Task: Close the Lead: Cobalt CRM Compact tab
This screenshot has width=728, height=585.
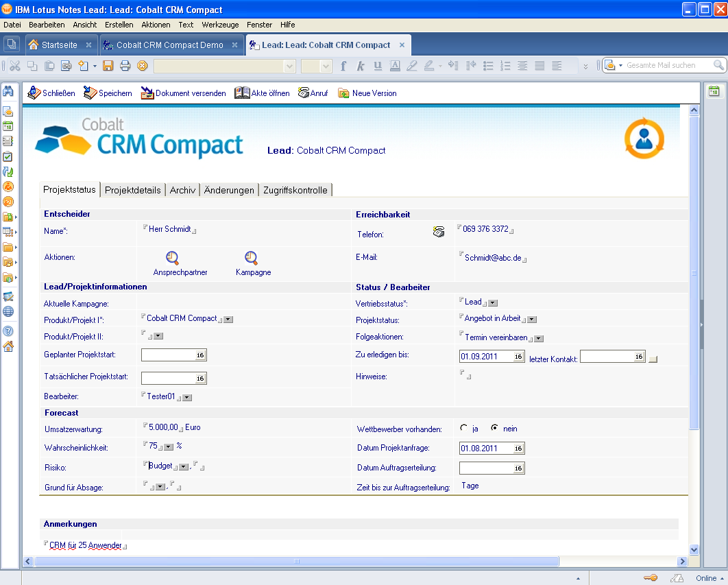Action: click(402, 45)
